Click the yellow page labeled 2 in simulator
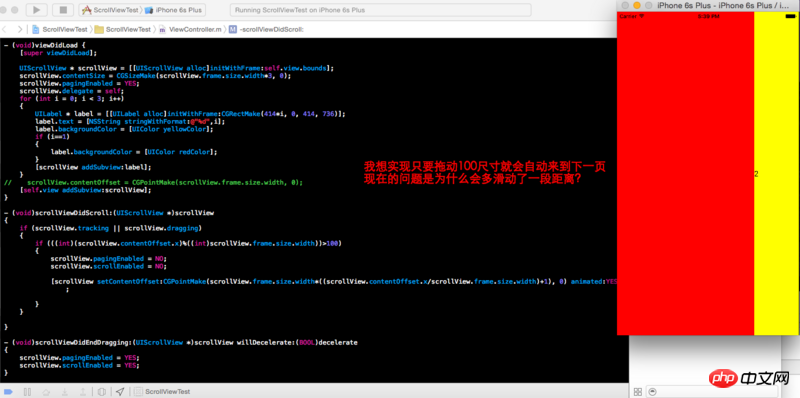The width and height of the screenshot is (800, 398). pyautogui.click(x=776, y=173)
